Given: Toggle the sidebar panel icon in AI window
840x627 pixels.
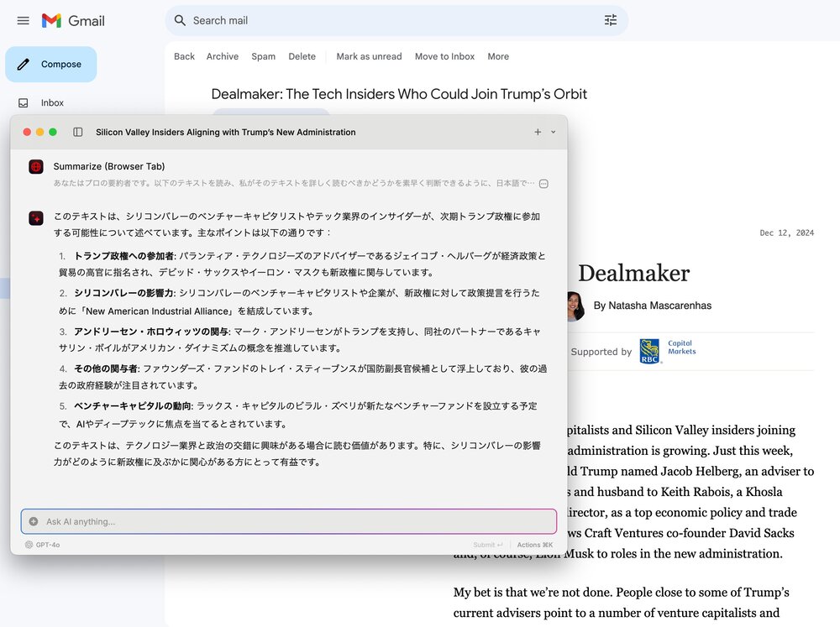Looking at the screenshot, I should (77, 133).
